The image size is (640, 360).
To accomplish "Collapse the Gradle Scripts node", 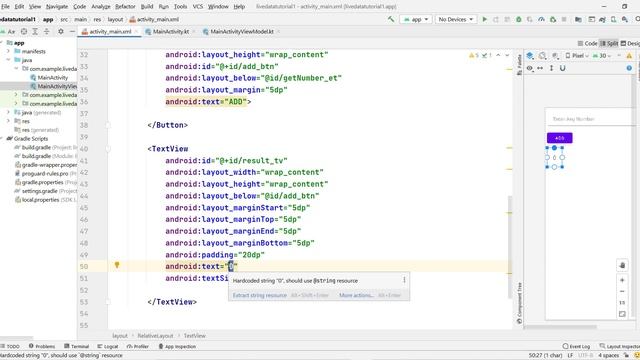I will pyautogui.click(x=2, y=139).
